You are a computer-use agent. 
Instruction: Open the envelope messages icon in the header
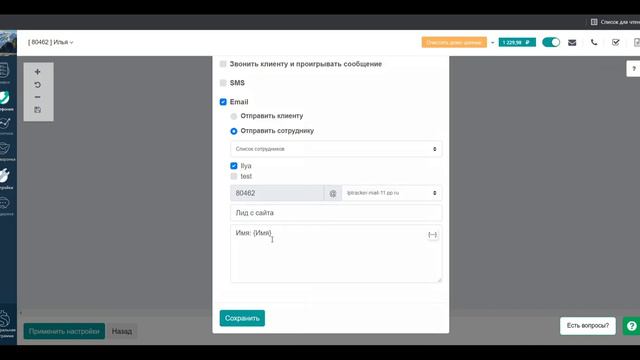pos(572,42)
